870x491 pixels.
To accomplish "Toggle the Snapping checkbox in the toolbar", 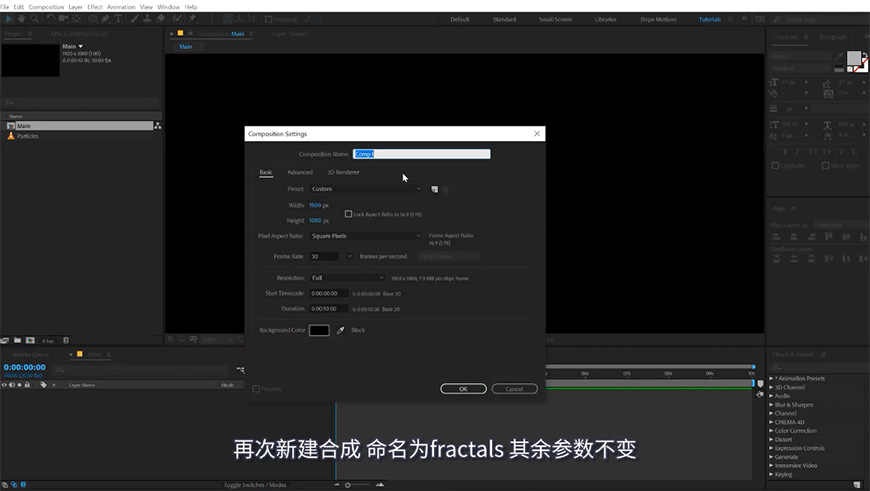I will 268,19.
